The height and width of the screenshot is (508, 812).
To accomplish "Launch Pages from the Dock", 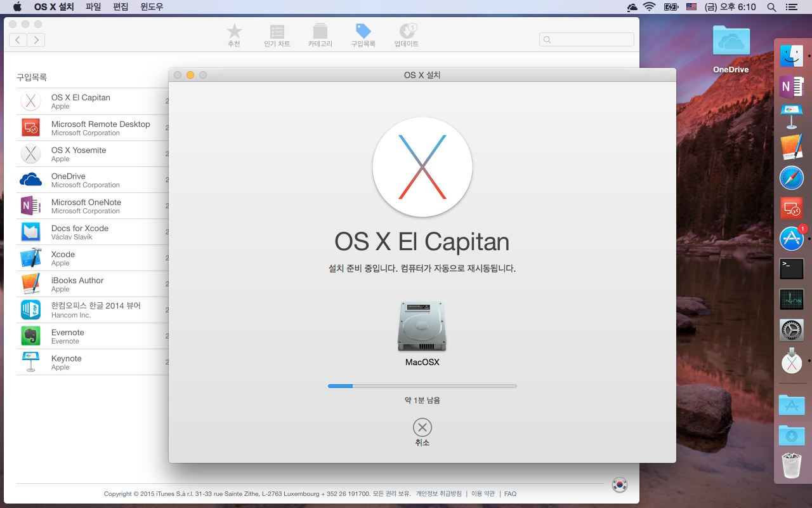I will 792,147.
